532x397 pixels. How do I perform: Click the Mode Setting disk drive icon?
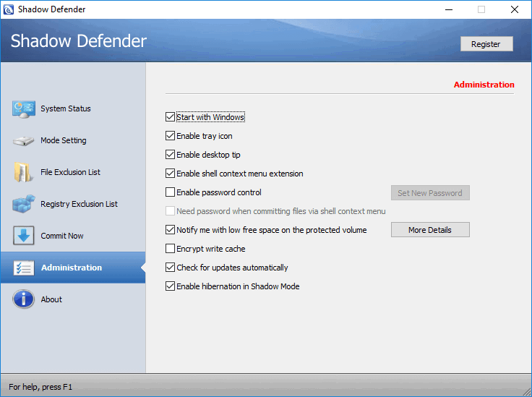coord(23,141)
